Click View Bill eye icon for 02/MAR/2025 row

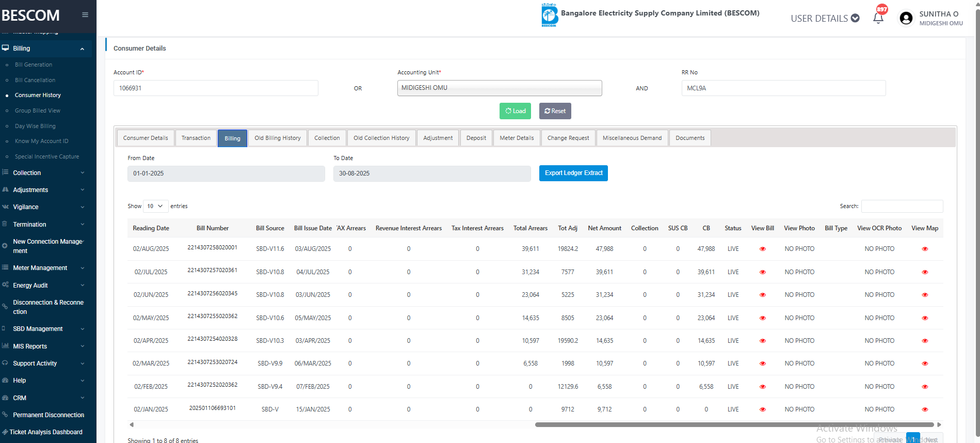tap(762, 363)
